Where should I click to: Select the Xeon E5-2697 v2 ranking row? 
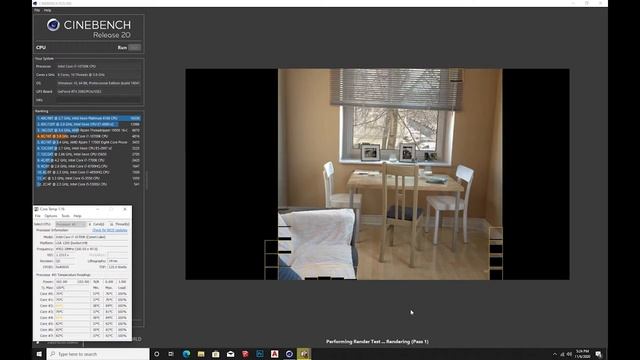[x=88, y=148]
